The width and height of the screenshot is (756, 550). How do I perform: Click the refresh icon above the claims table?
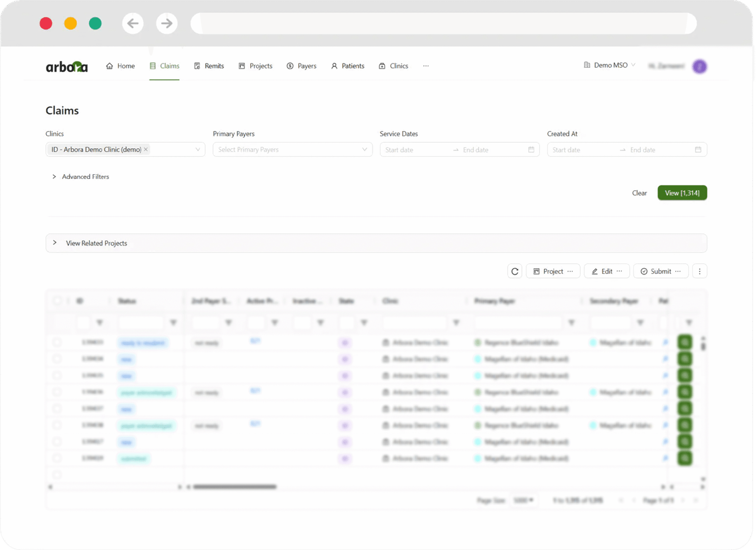(515, 271)
